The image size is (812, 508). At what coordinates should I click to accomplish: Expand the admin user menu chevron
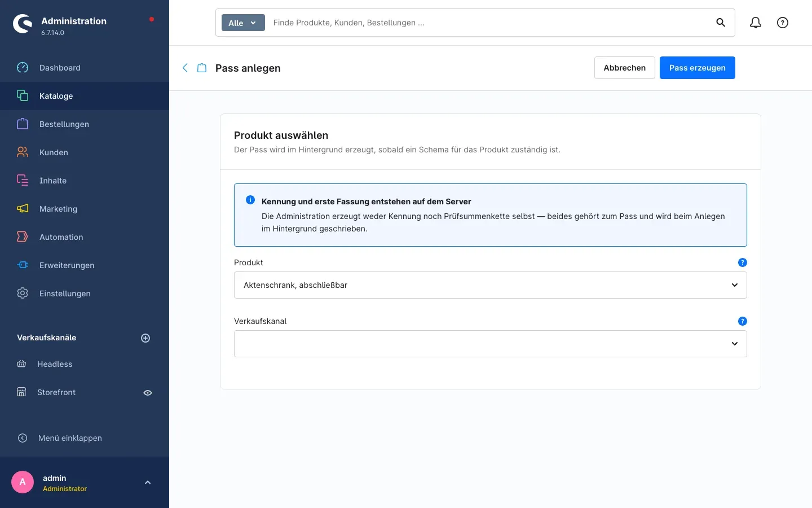tap(148, 483)
